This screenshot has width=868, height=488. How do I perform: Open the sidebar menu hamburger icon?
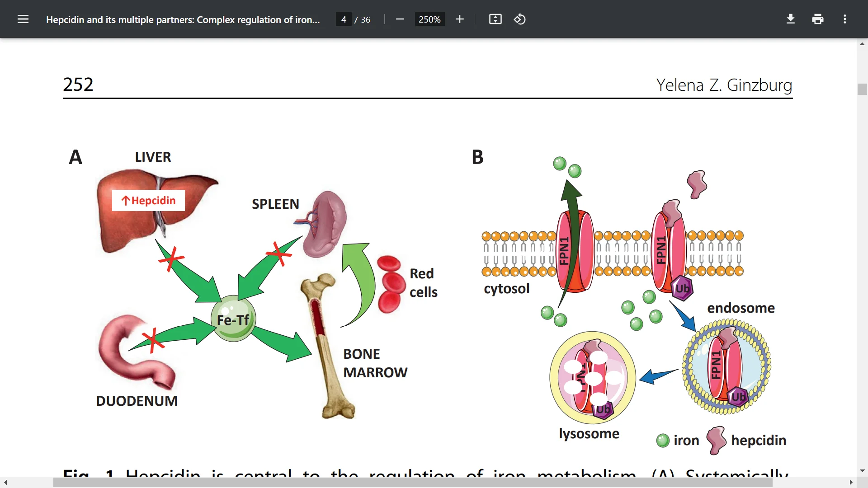pyautogui.click(x=23, y=19)
